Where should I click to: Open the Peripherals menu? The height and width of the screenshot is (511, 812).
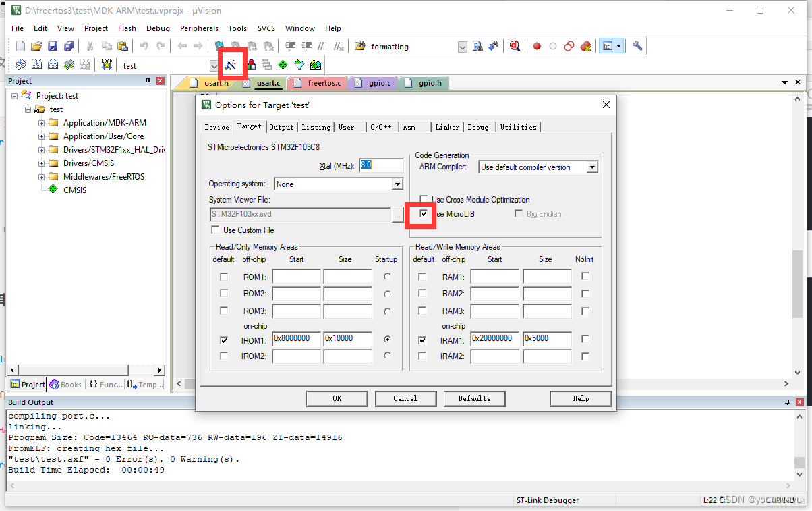click(199, 28)
